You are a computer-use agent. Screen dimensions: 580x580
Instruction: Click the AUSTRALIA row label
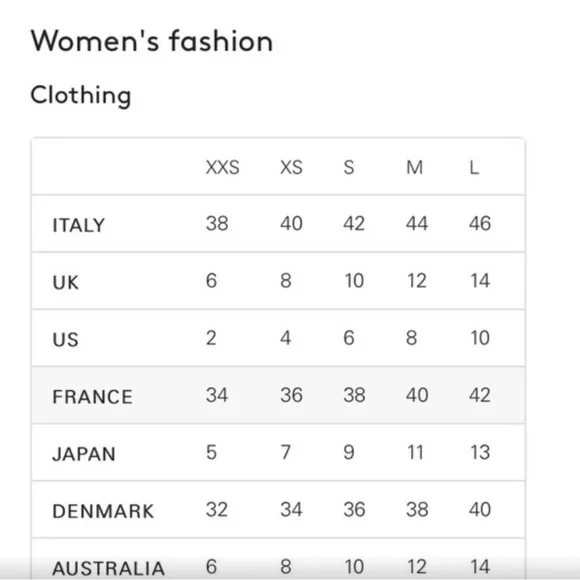point(108,568)
